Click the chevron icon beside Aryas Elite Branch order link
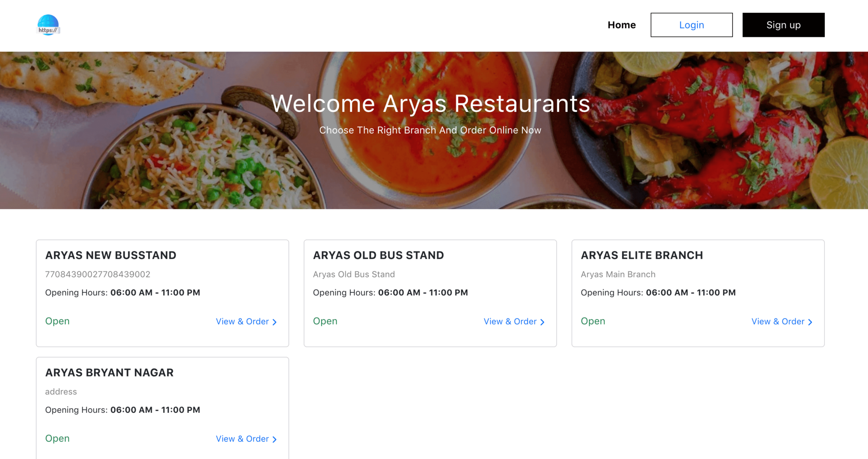Image resolution: width=868 pixels, height=459 pixels. point(811,322)
